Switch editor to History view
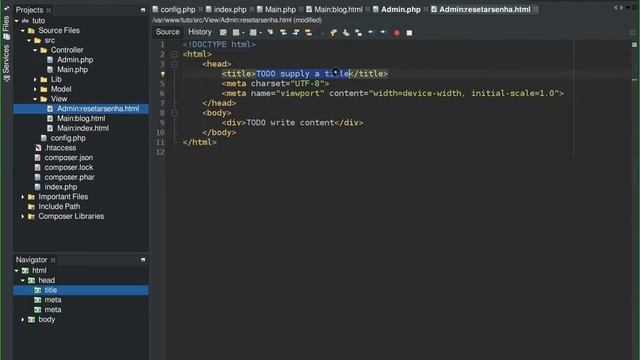640x360 pixels. click(200, 32)
